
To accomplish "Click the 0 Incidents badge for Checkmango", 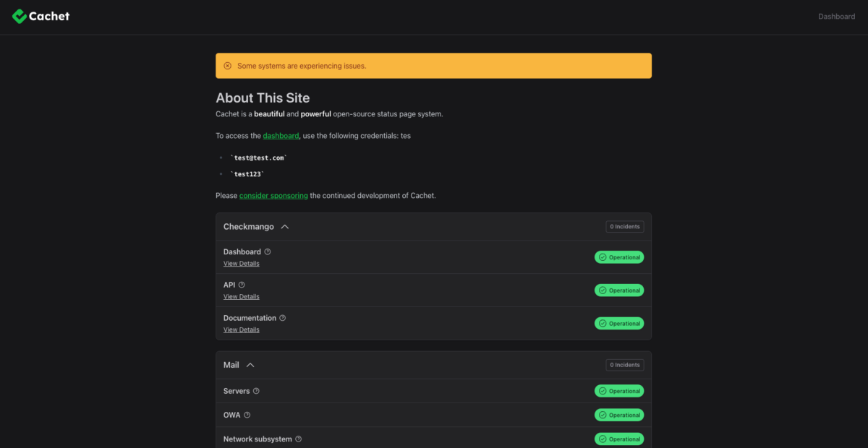I will (624, 226).
